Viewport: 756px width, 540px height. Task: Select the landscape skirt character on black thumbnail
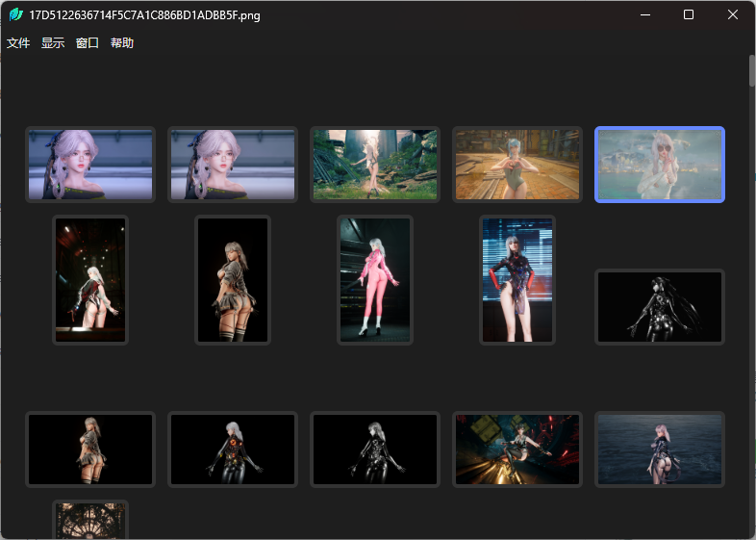click(90, 450)
